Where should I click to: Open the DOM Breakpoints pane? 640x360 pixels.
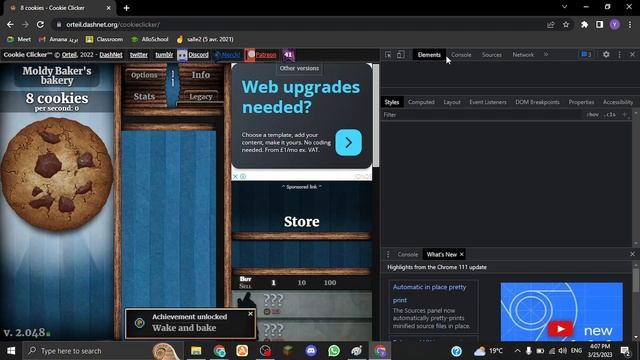pos(537,102)
